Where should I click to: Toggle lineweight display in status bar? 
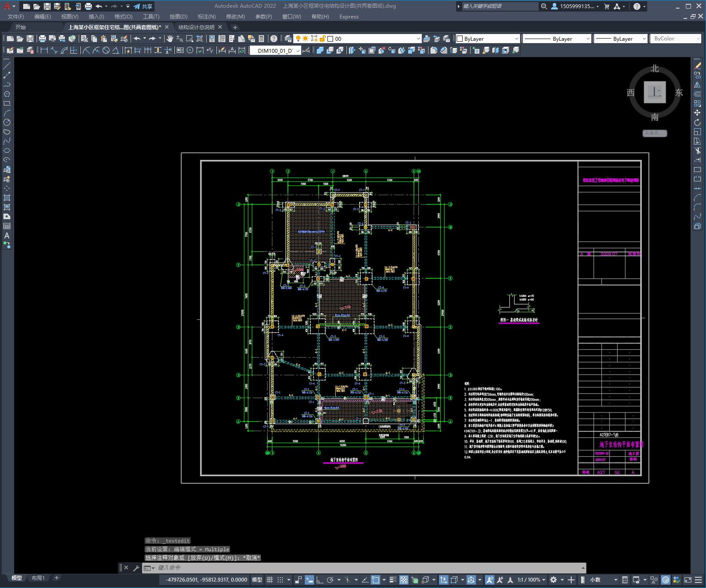(393, 580)
